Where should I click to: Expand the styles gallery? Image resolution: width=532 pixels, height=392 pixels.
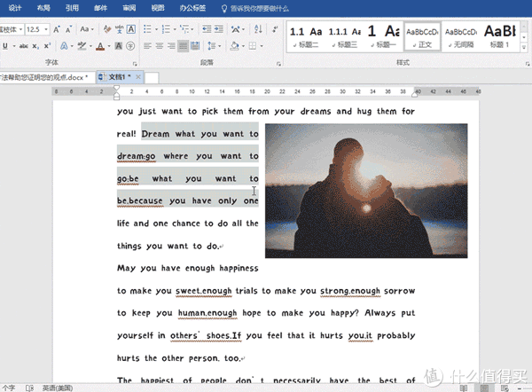coord(525,46)
